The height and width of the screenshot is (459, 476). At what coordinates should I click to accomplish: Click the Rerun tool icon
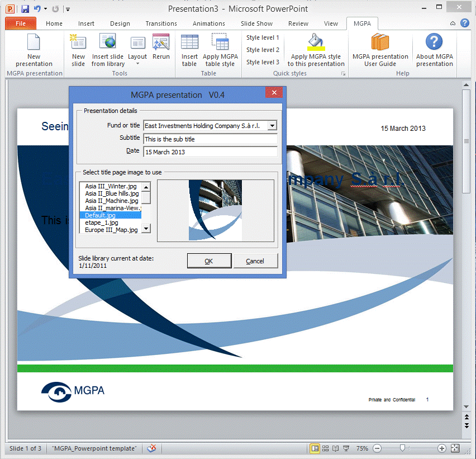(x=161, y=42)
